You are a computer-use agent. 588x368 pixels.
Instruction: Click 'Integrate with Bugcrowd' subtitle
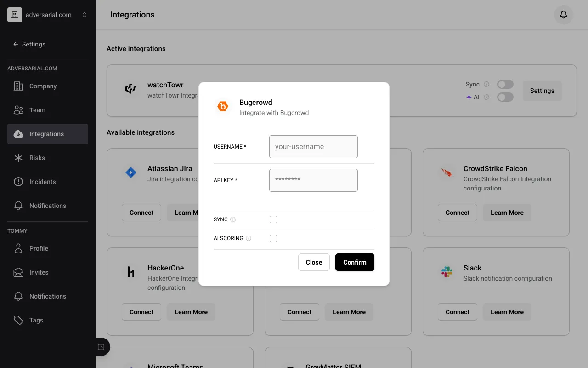coord(274,113)
